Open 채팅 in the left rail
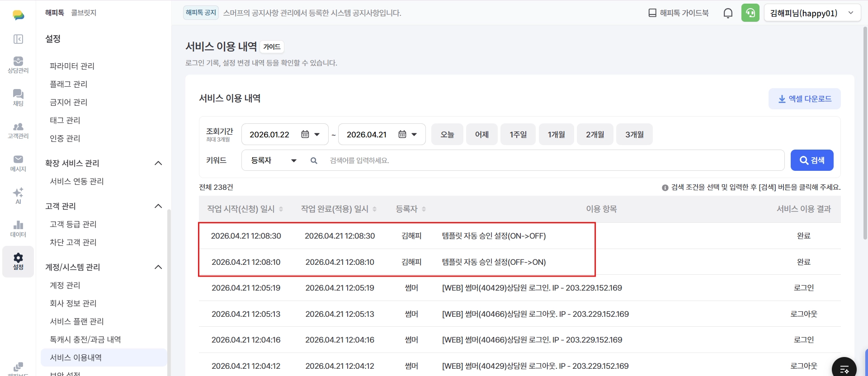Screen dimensions: 868x376 (x=18, y=98)
